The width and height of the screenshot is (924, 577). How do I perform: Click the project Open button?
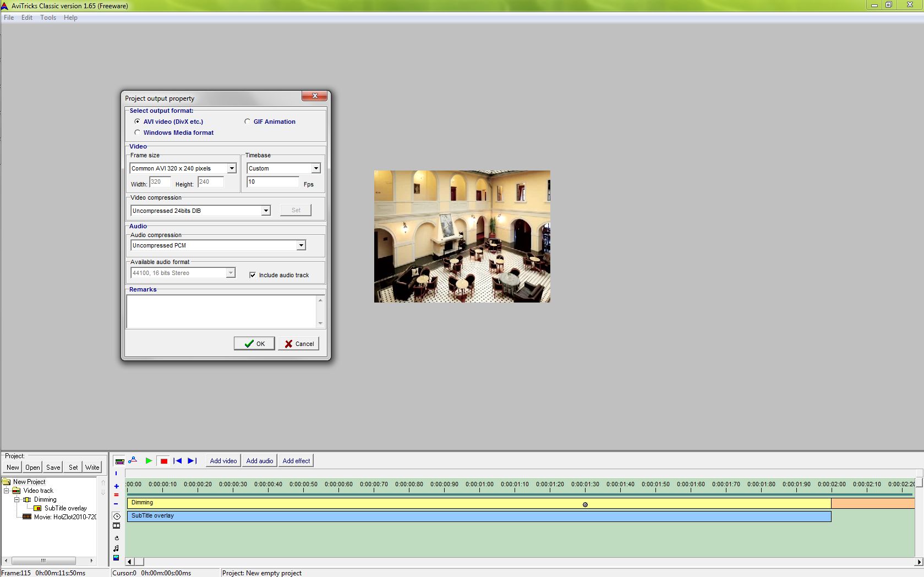(32, 468)
